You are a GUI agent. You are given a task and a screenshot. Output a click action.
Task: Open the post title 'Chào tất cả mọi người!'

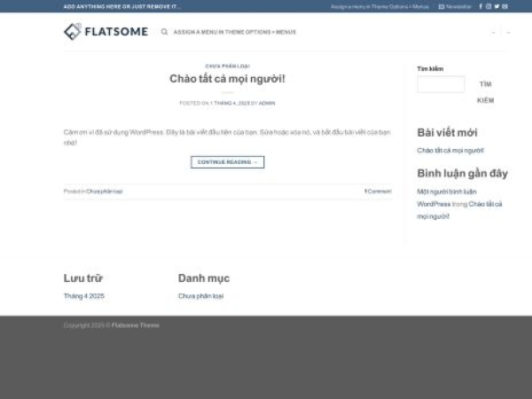click(227, 79)
